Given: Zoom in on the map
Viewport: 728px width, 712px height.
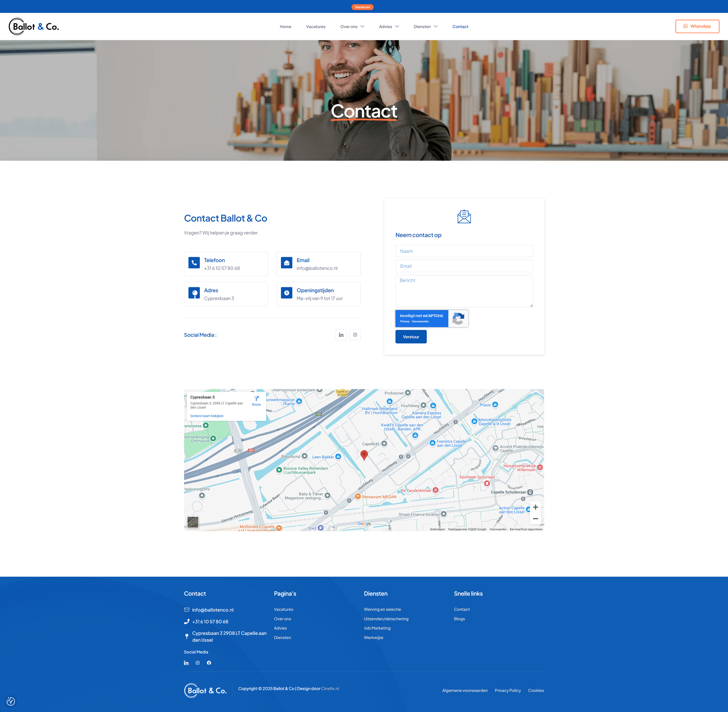Looking at the screenshot, I should [x=535, y=507].
